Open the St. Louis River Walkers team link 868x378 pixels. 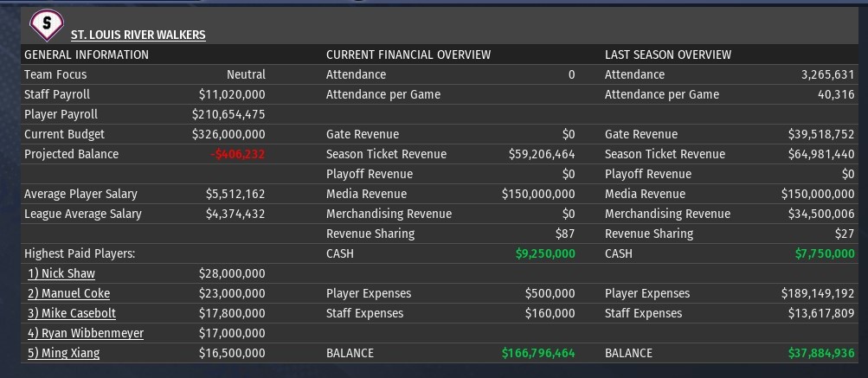point(138,35)
